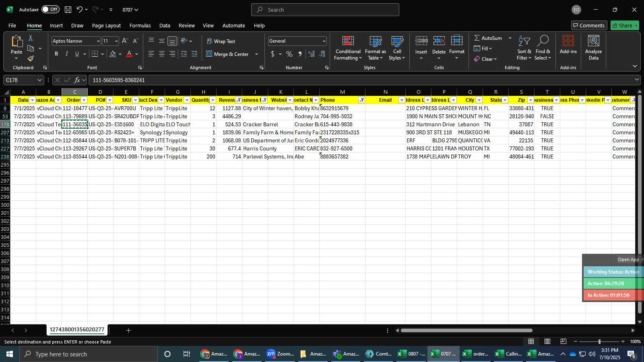Click the zoom slider handle
This screenshot has width=644, height=362.
[599, 341]
